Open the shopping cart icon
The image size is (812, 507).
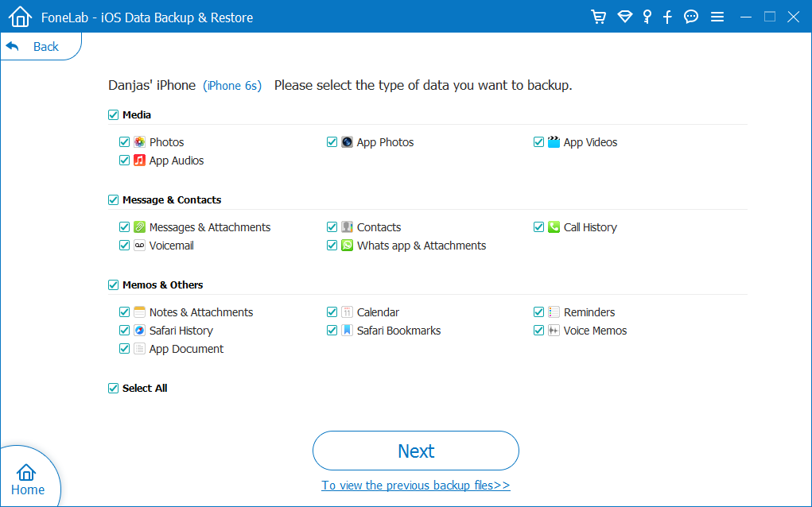[x=599, y=17]
